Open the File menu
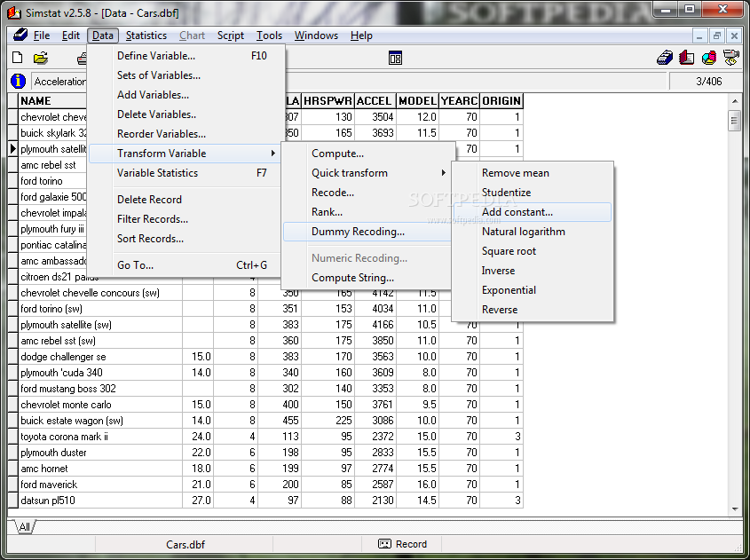Screen dimensions: 750x560 pos(42,35)
